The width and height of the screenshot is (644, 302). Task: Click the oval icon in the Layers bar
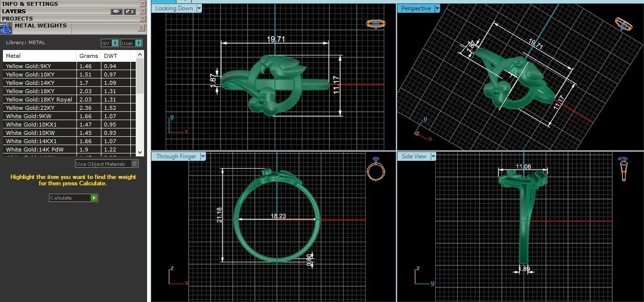pyautogui.click(x=116, y=11)
